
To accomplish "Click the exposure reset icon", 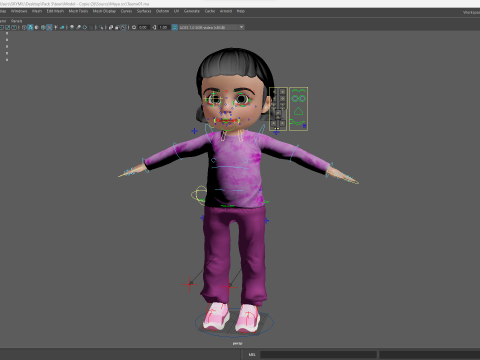I will click(134, 27).
